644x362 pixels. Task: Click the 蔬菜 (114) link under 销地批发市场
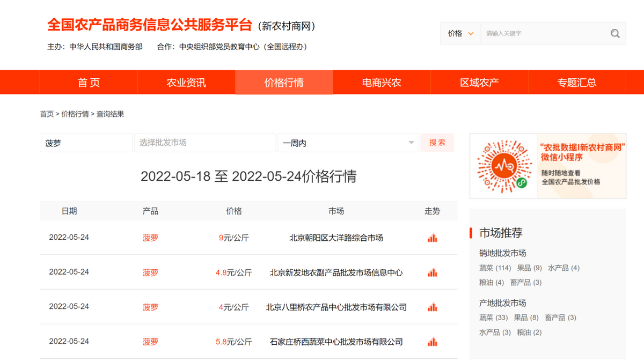click(495, 268)
